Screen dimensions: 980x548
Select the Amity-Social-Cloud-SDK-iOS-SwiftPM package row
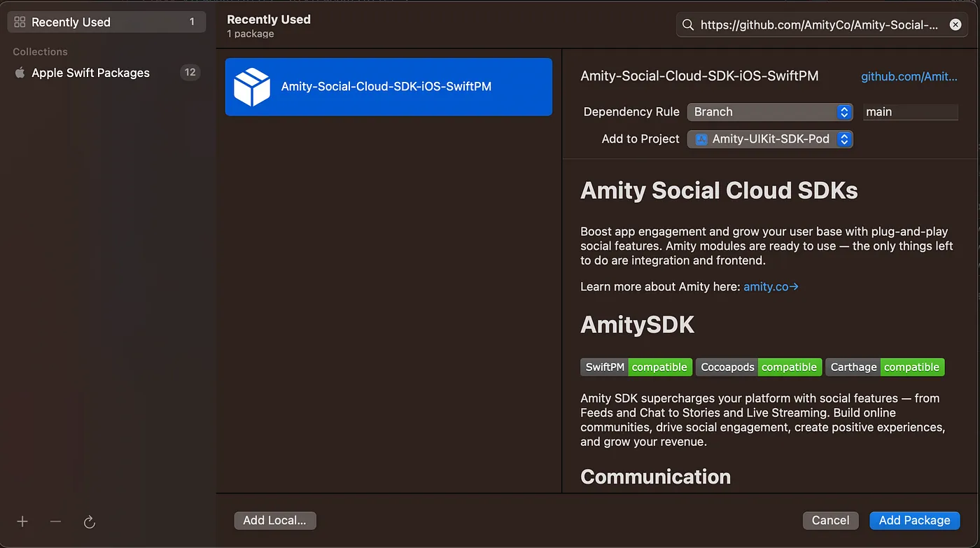(388, 87)
